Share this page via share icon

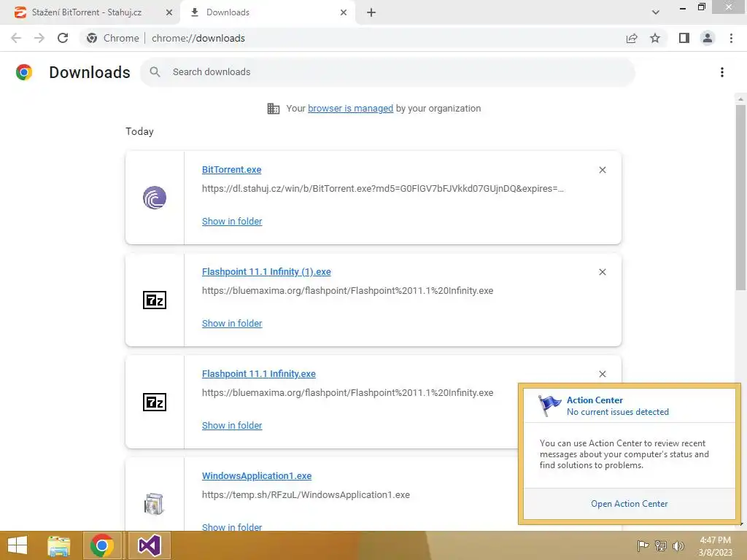coord(632,38)
